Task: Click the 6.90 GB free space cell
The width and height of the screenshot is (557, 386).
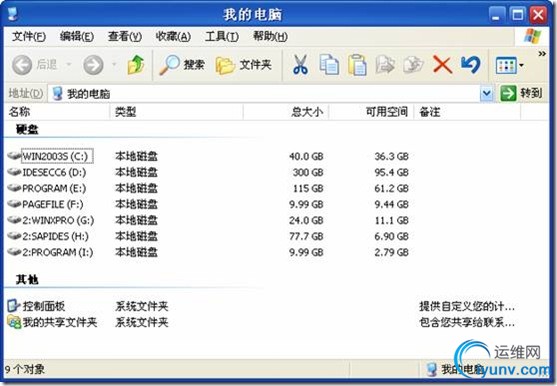Action: tap(391, 237)
